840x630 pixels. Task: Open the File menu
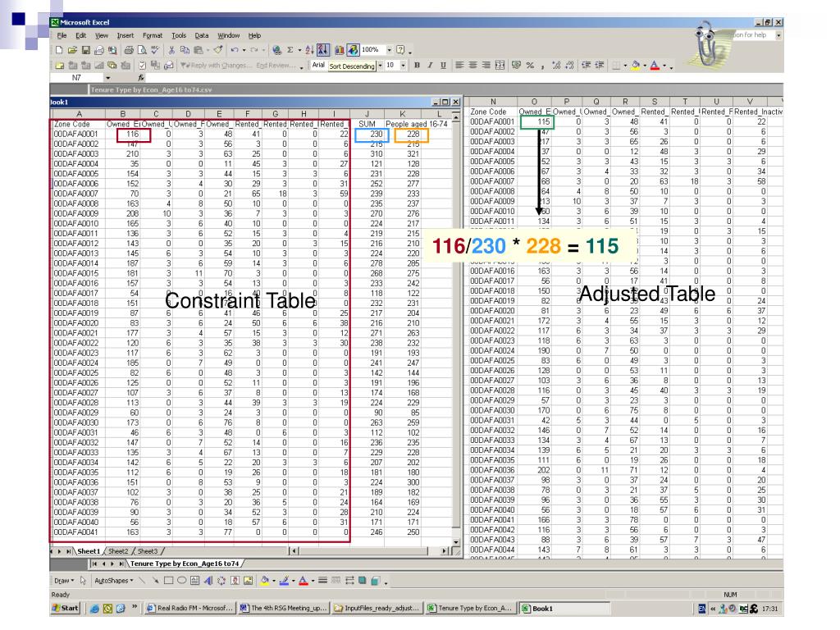tap(62, 35)
